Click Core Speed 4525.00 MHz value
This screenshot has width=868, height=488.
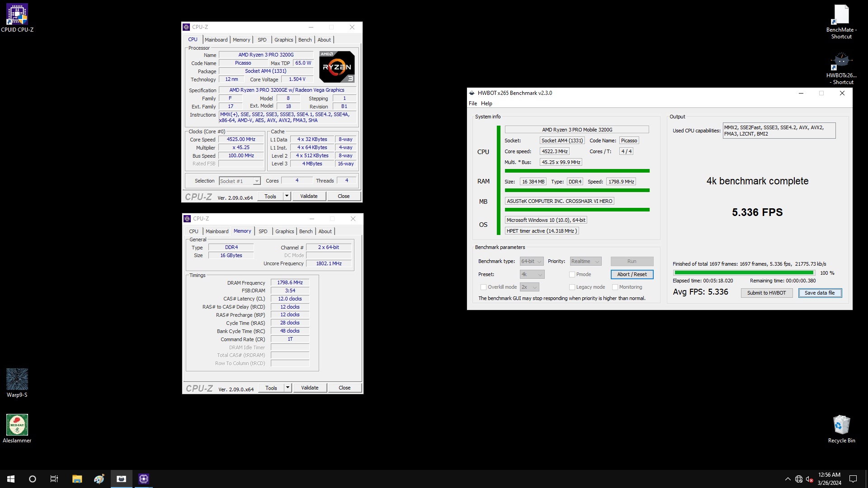(241, 139)
